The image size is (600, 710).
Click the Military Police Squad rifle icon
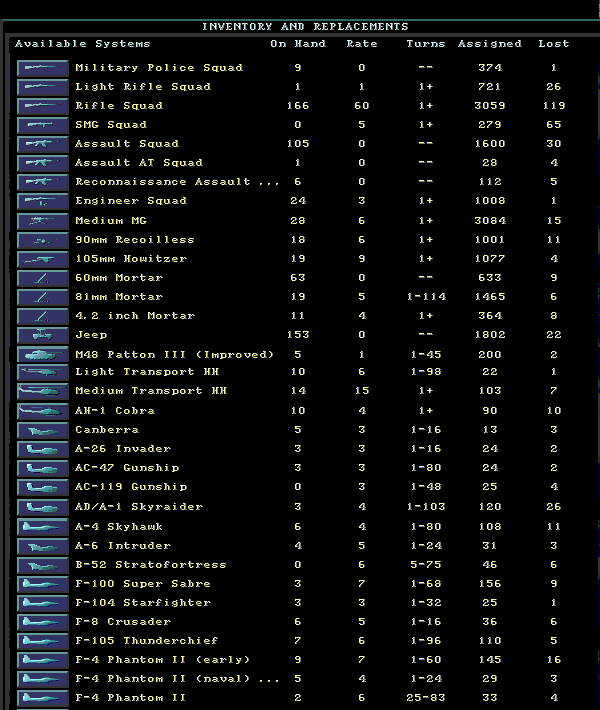[x=43, y=68]
